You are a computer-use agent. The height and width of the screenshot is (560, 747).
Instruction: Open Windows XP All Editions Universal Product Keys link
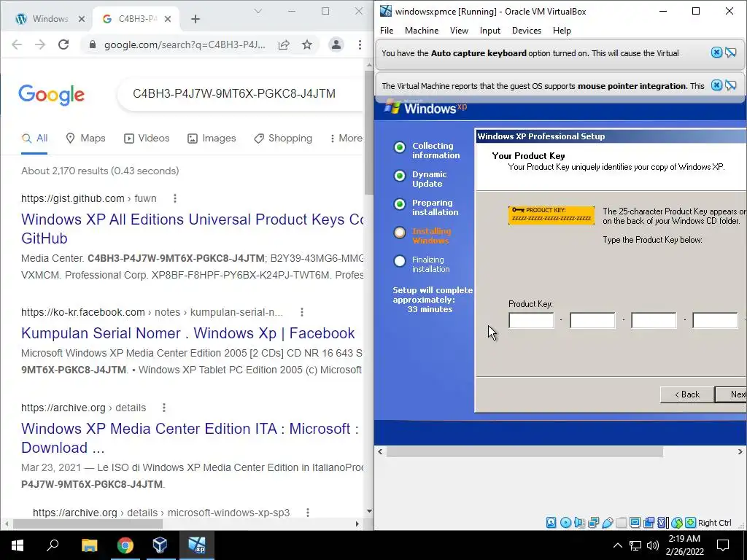click(x=192, y=228)
